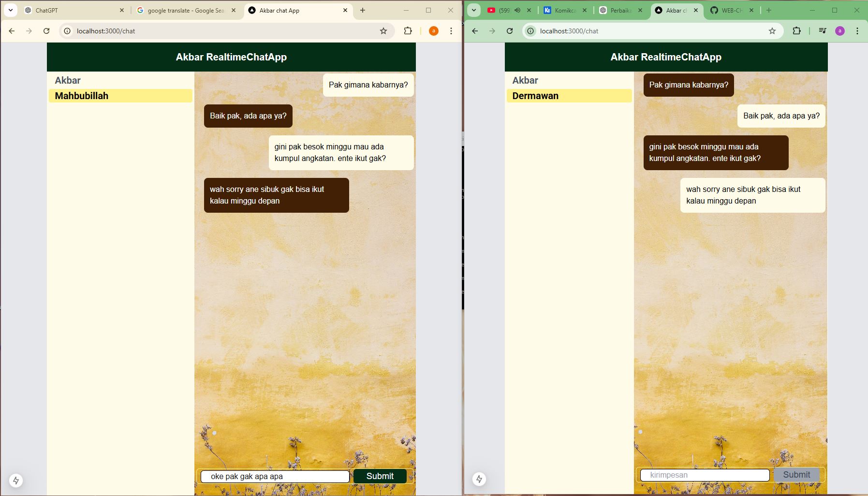868x496 pixels.
Task: Open the left browser's three-dot menu
Action: tap(451, 31)
